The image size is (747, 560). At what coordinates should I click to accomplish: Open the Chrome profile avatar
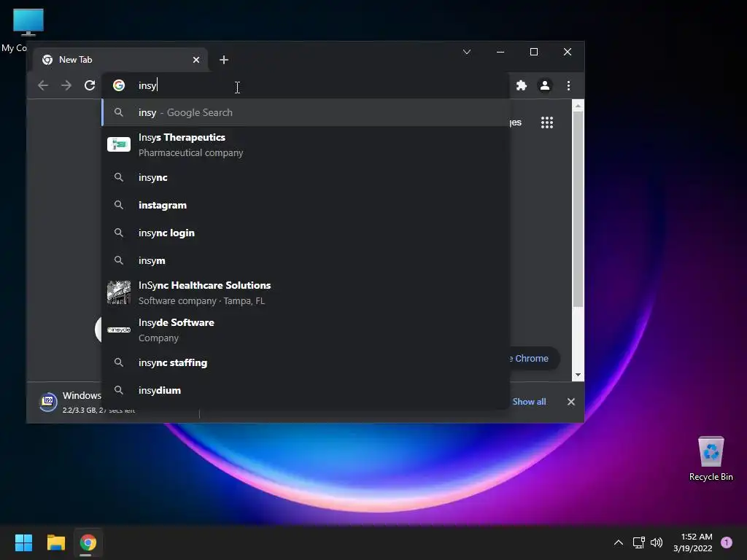544,85
